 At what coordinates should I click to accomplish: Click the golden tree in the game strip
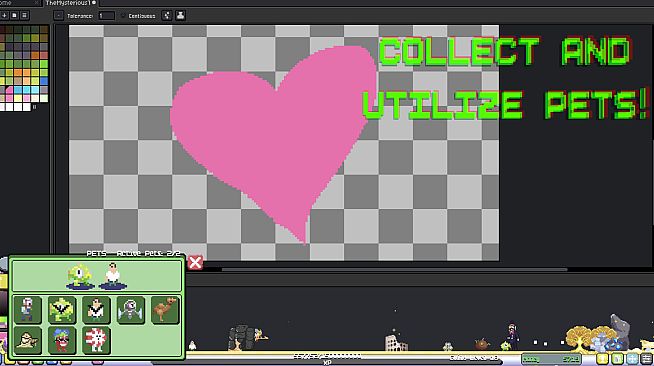(x=579, y=338)
